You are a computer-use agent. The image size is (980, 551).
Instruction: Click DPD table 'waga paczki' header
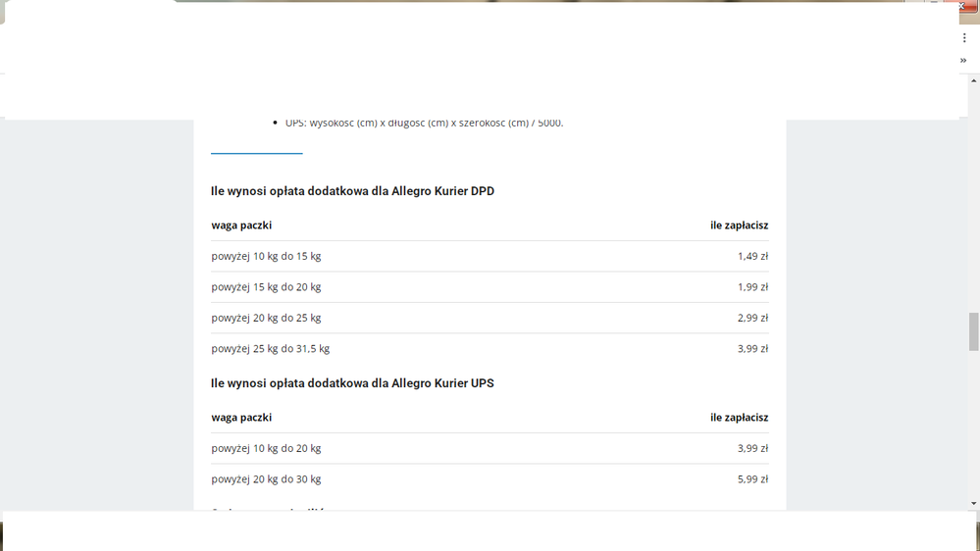pos(241,225)
